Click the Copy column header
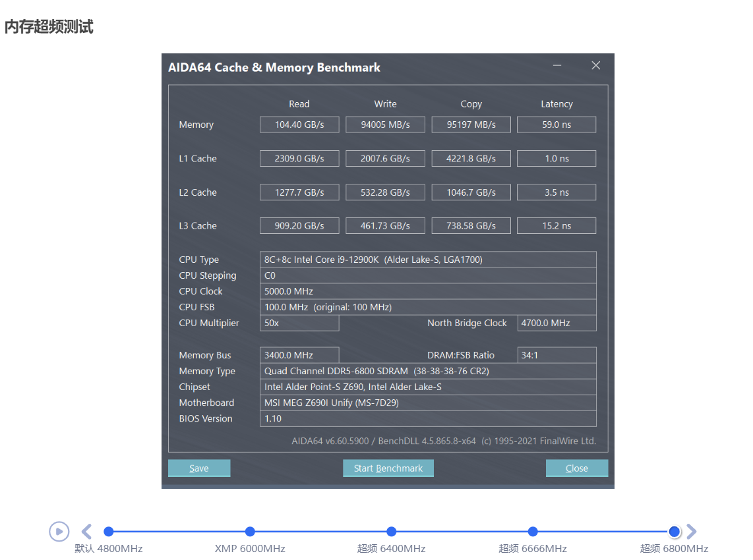 click(471, 104)
